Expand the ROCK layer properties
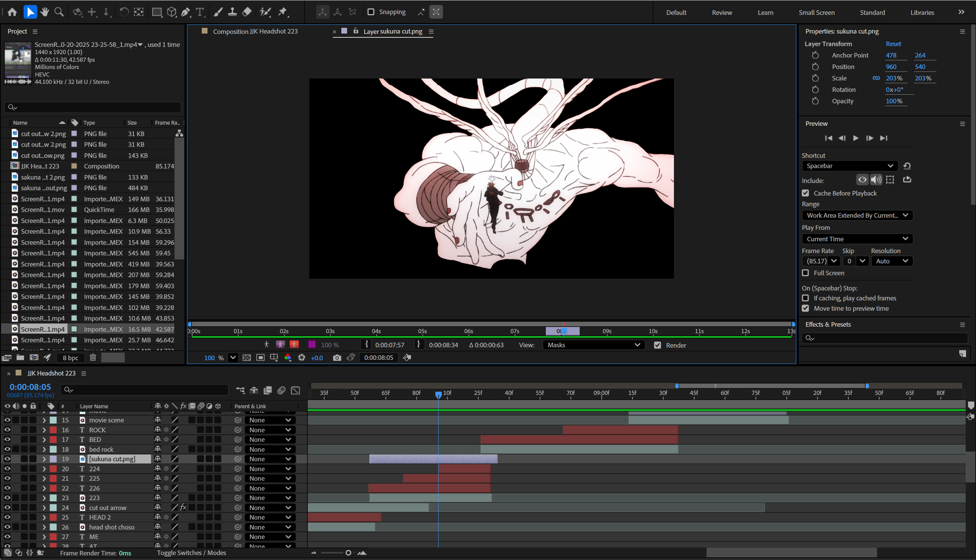Viewport: 976px width, 560px height. click(44, 430)
